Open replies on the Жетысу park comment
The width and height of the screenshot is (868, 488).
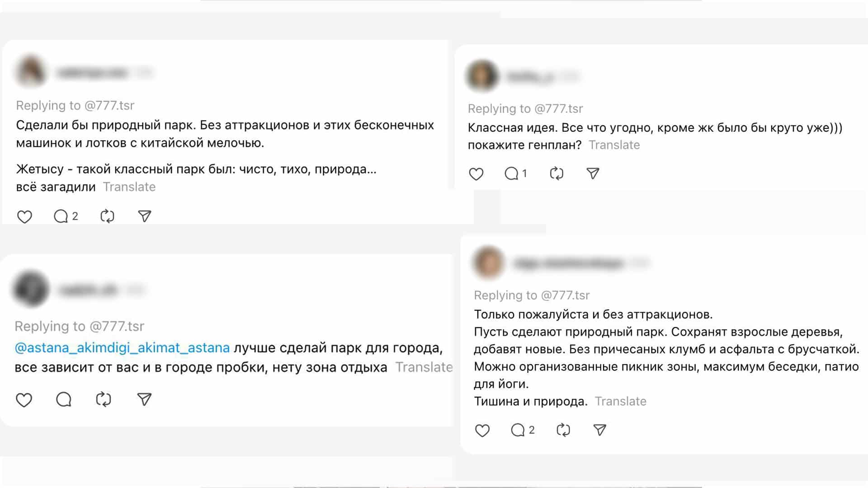coord(61,216)
